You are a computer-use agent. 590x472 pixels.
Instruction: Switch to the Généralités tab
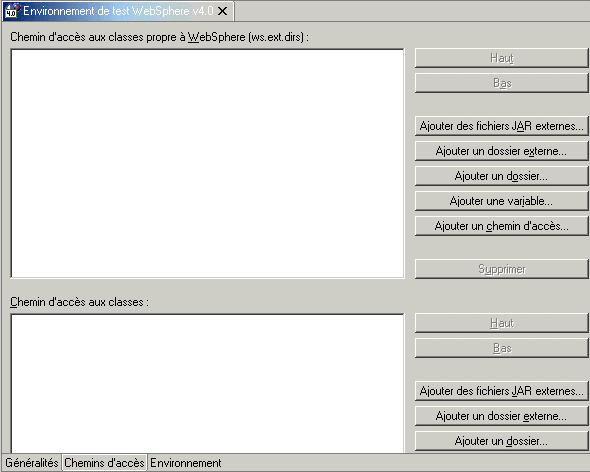(32, 463)
